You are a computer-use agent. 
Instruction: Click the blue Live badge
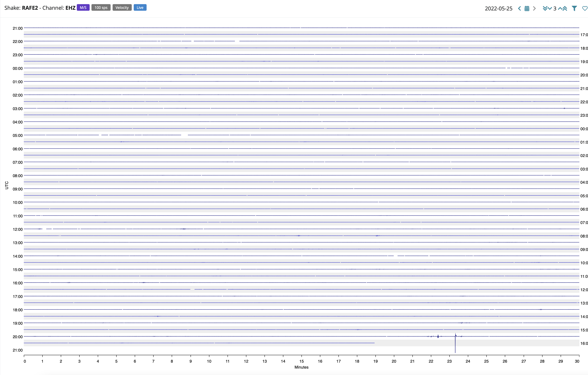click(x=140, y=8)
